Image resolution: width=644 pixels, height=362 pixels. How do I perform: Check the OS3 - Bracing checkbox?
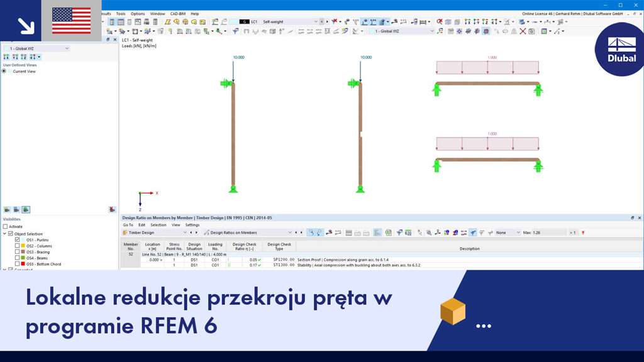pos(17,252)
